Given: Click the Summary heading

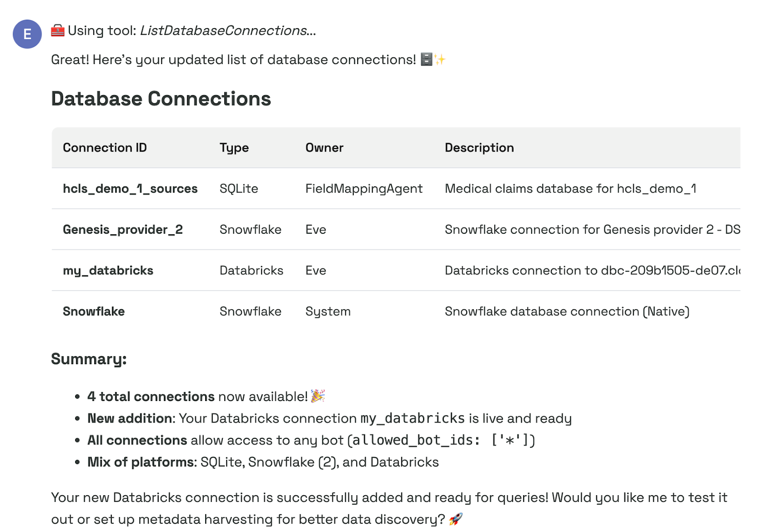Looking at the screenshot, I should coord(89,359).
